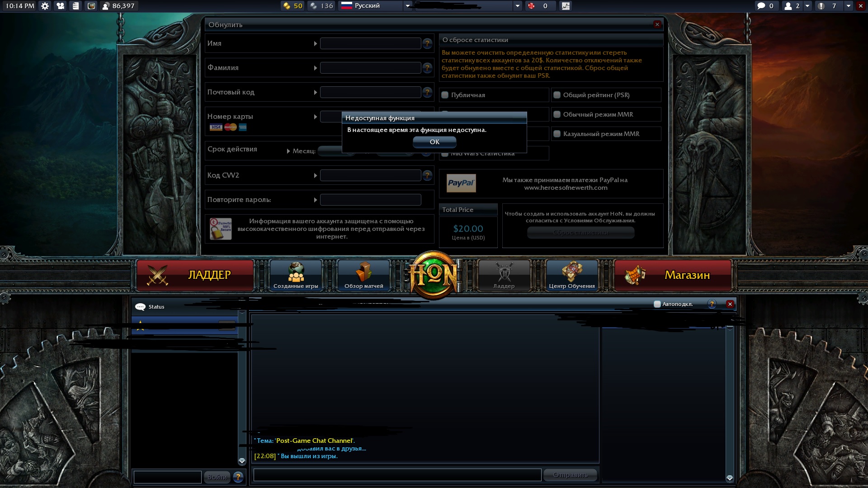Open Созданные игры

(x=296, y=275)
